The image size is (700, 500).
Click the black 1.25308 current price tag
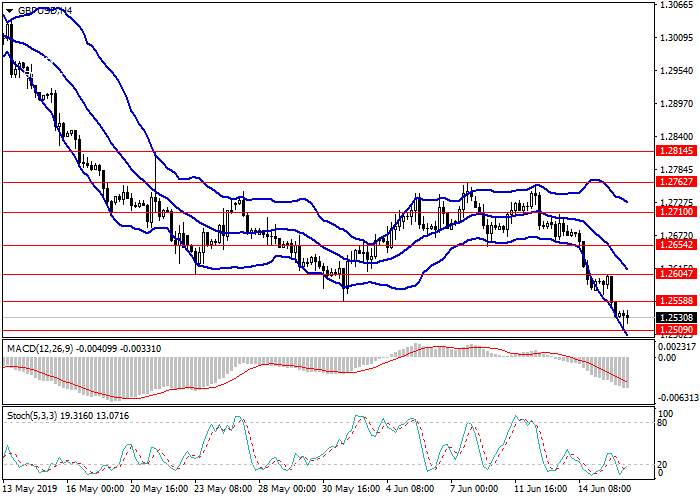tap(677, 317)
